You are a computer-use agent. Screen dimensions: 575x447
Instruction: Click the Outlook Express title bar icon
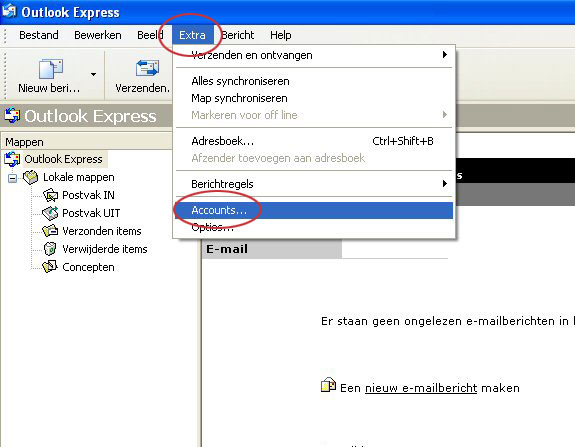pos(10,11)
